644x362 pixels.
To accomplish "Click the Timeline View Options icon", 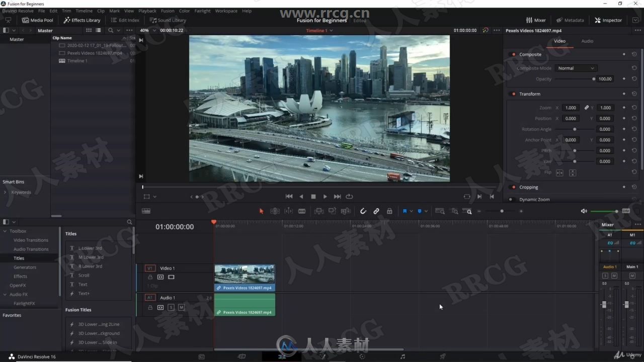I will coord(146,211).
